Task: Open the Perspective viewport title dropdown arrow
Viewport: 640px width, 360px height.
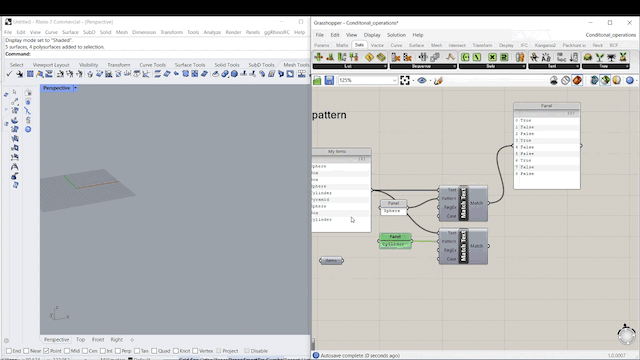Action: (76, 88)
